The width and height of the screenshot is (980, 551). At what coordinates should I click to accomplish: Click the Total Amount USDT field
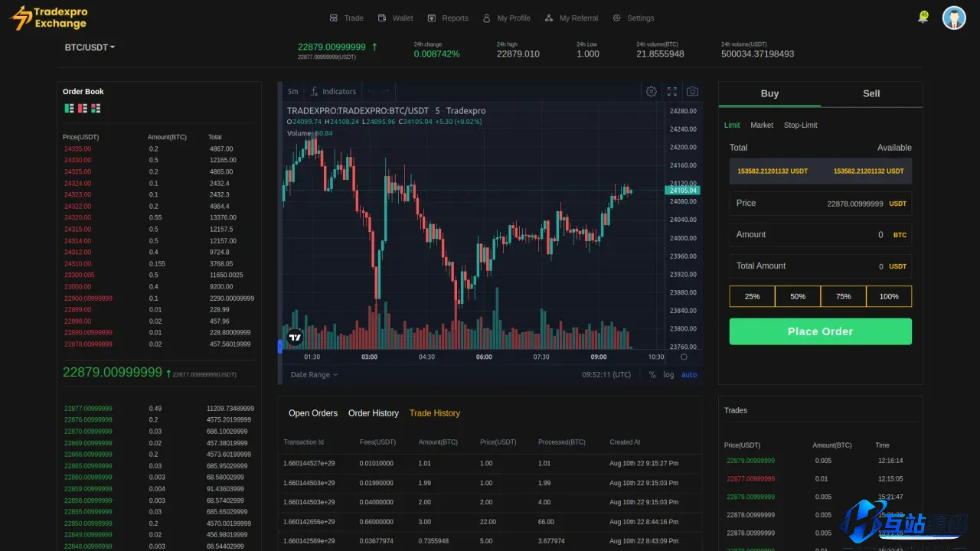820,266
